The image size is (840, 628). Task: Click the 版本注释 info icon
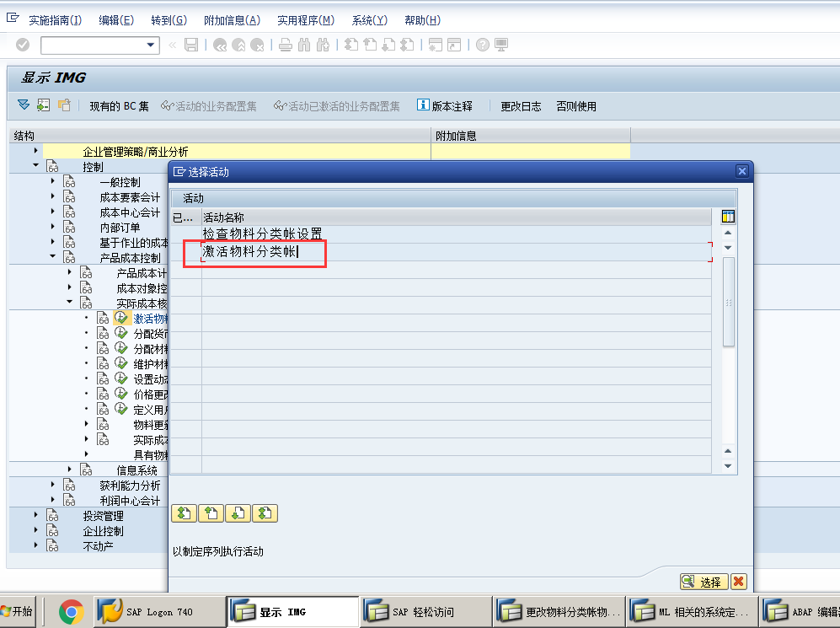coord(422,105)
